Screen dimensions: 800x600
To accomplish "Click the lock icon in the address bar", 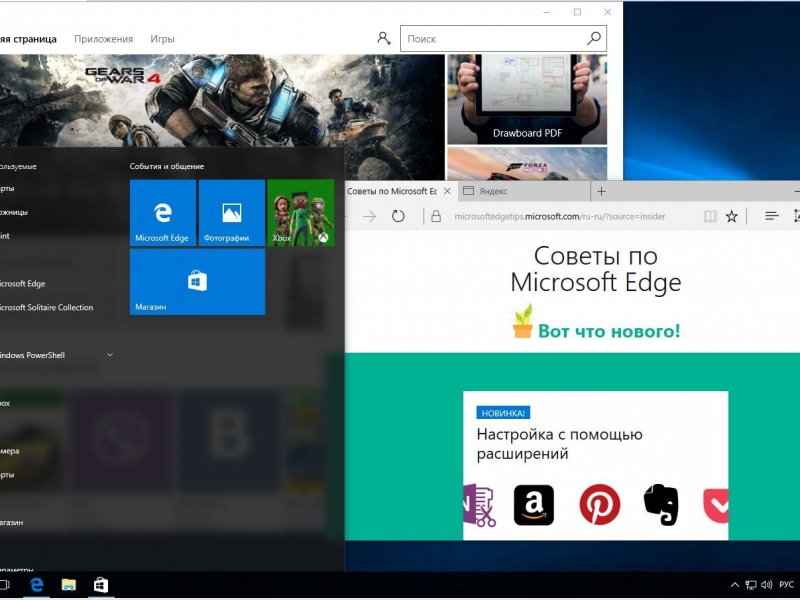I will click(x=436, y=217).
